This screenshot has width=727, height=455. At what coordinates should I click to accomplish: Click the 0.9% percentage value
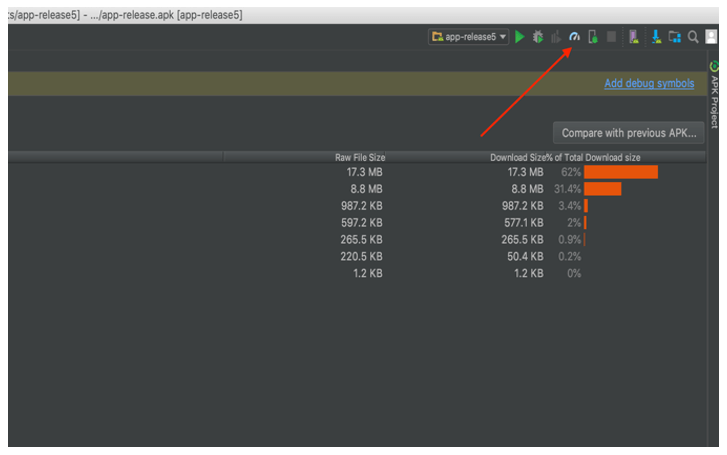pyautogui.click(x=569, y=240)
